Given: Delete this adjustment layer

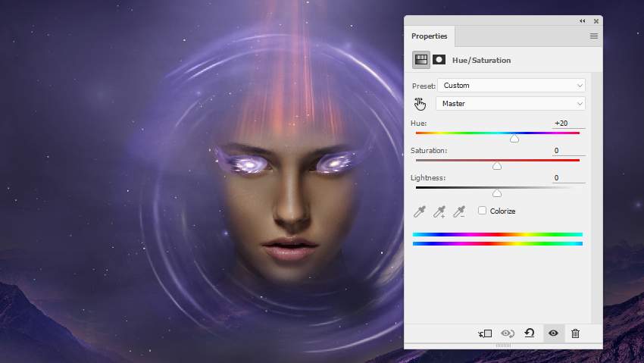Looking at the screenshot, I should point(575,333).
